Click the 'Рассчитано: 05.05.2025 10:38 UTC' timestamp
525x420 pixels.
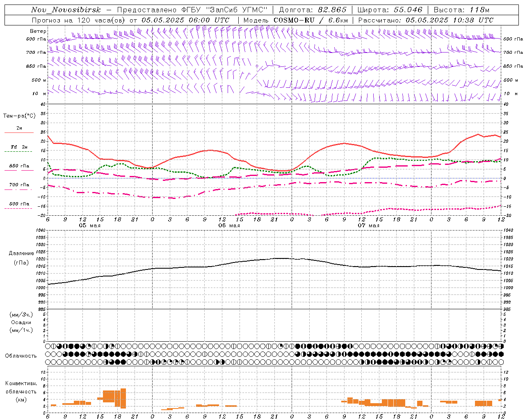point(426,20)
